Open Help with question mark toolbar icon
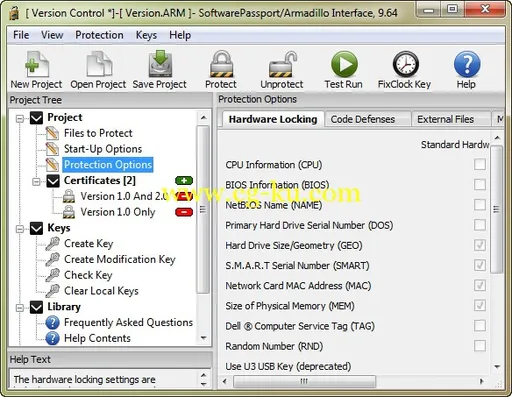The width and height of the screenshot is (512, 397). [467, 64]
